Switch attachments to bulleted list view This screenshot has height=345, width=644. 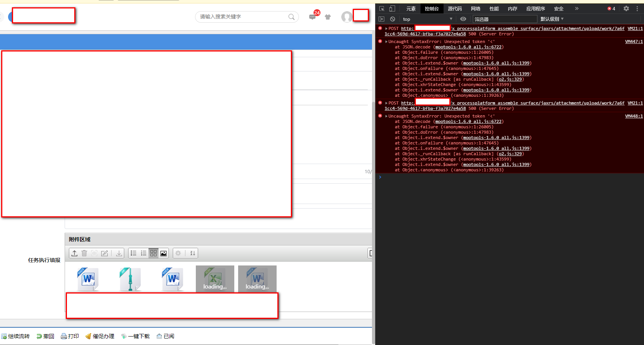[133, 253]
